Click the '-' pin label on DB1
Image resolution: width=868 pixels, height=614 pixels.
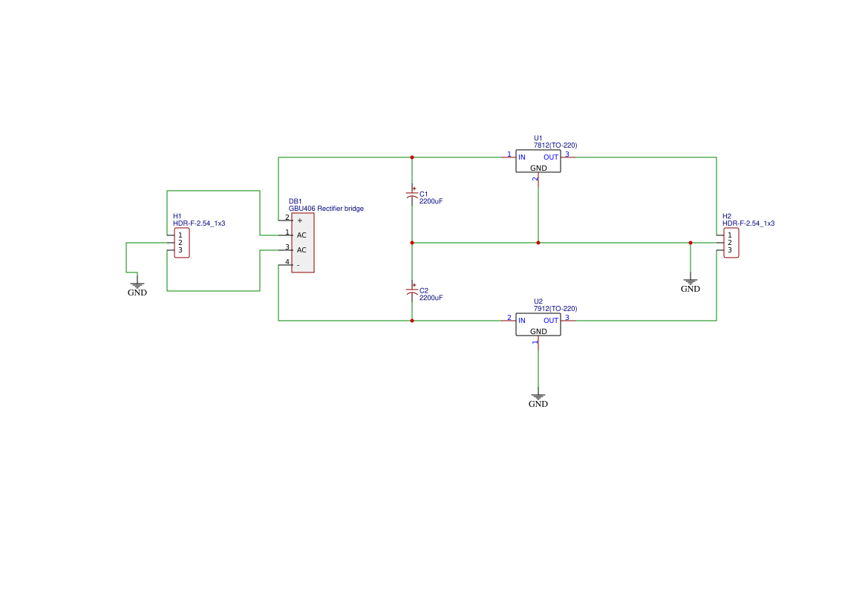pyautogui.click(x=298, y=265)
